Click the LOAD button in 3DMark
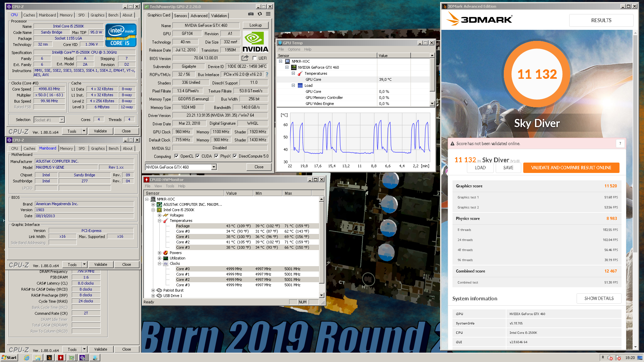Viewport: 644px width, 362px height. [480, 168]
